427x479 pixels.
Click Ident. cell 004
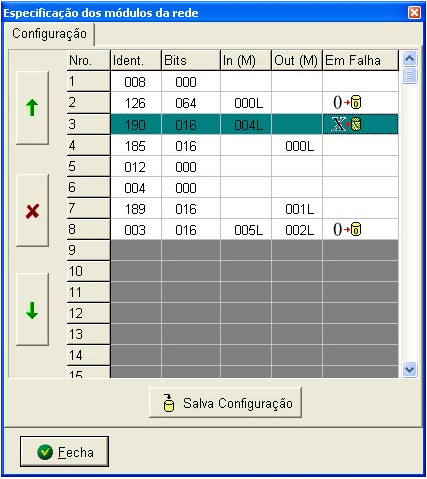coord(136,187)
